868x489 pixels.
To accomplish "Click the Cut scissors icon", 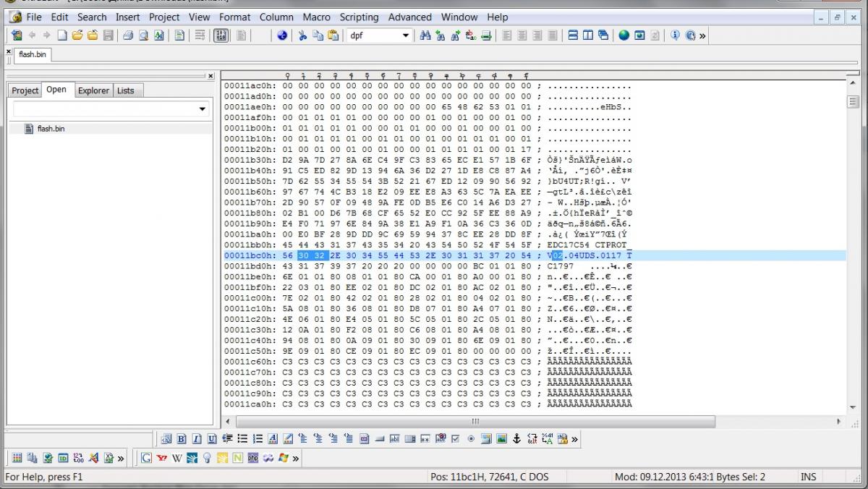I will tap(302, 35).
